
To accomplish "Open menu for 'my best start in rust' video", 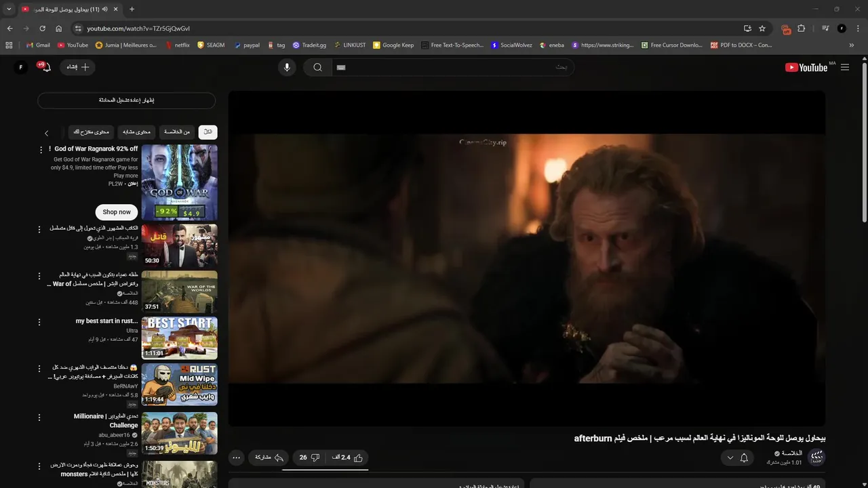I will [39, 322].
